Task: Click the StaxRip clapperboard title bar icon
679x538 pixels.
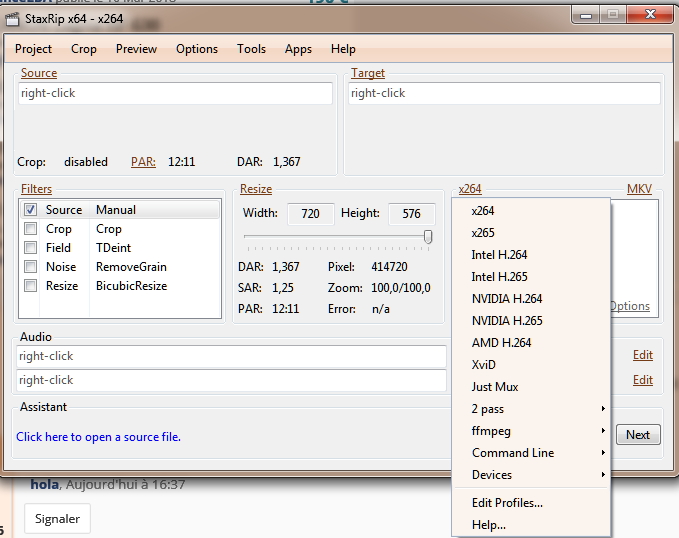Action: [x=12, y=19]
